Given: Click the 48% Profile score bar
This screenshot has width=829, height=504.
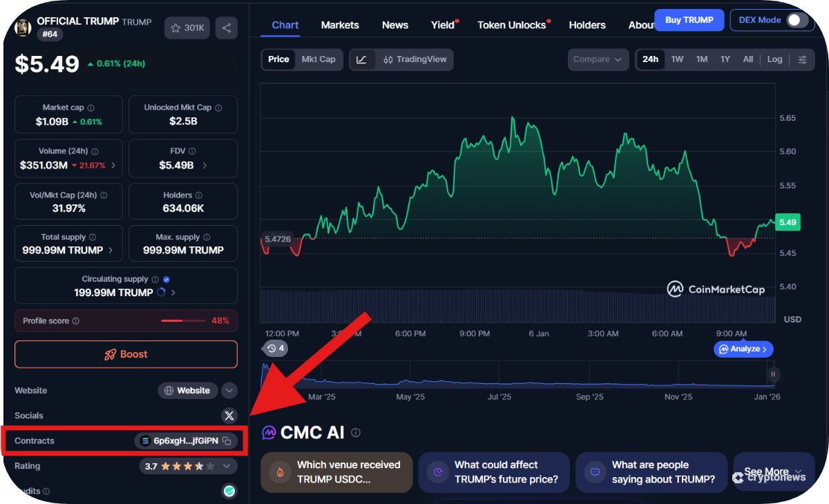Looking at the screenshot, I should point(183,320).
